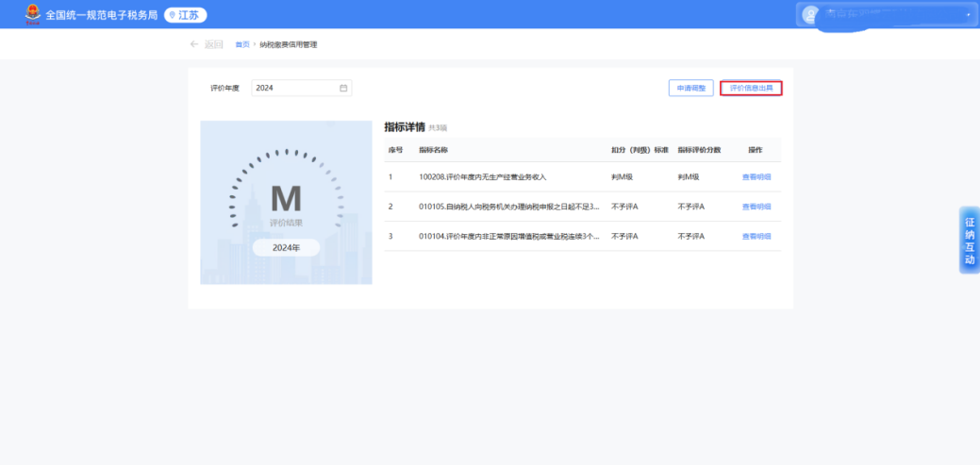Select the 100208 indicator name row
The height and width of the screenshot is (465, 980).
coord(483,177)
